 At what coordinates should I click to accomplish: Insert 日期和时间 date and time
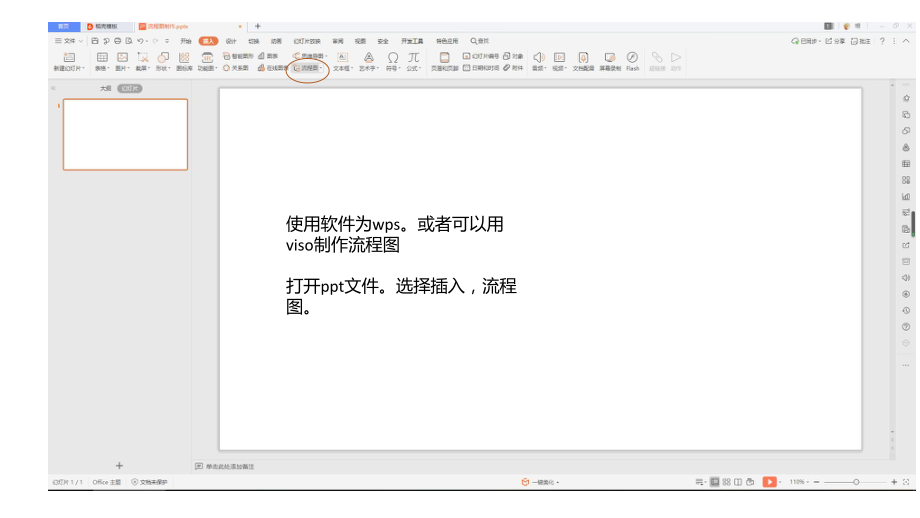pos(481,68)
